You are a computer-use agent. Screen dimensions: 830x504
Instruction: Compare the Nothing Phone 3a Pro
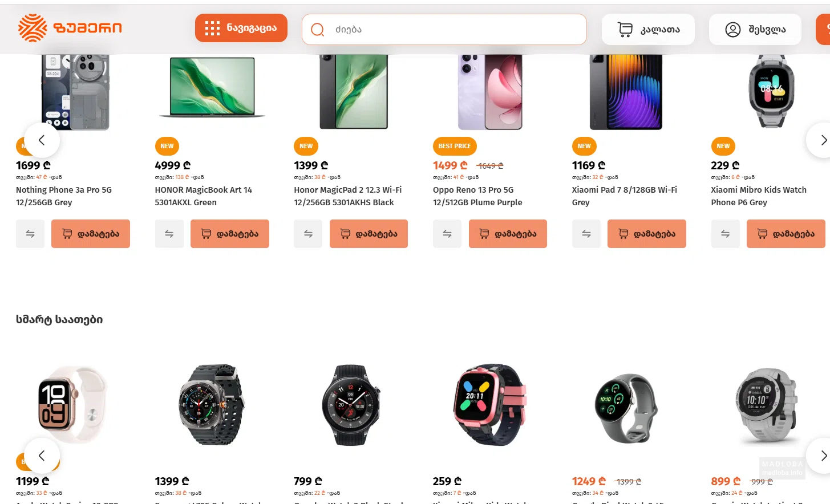click(30, 234)
